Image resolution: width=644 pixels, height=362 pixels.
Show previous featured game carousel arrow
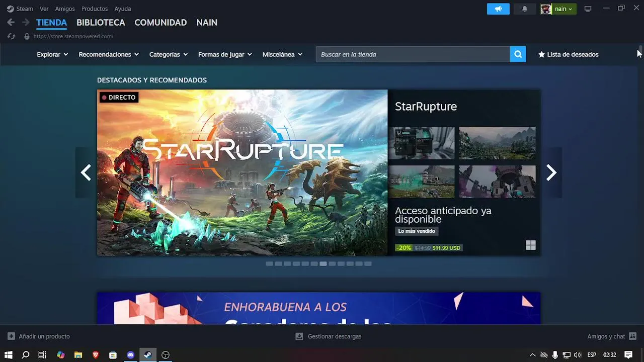pos(86,172)
